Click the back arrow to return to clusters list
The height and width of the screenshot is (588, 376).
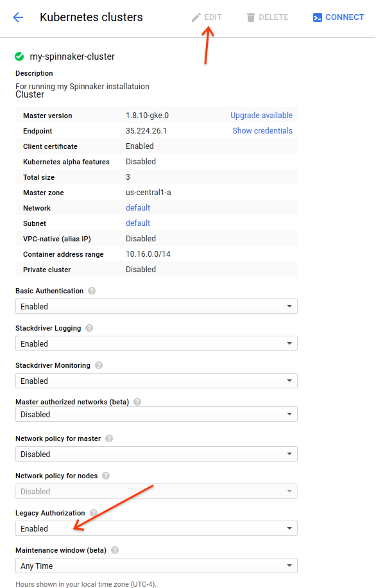click(17, 17)
